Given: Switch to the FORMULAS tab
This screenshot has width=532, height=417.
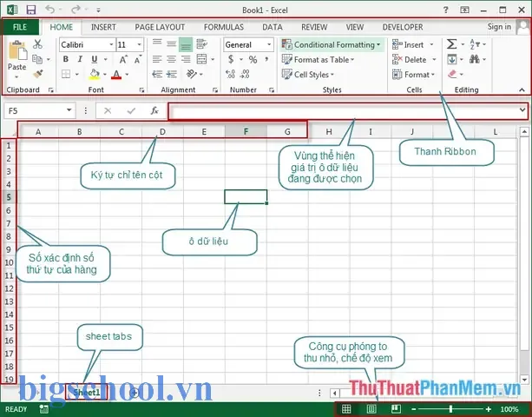Looking at the screenshot, I should point(224,27).
